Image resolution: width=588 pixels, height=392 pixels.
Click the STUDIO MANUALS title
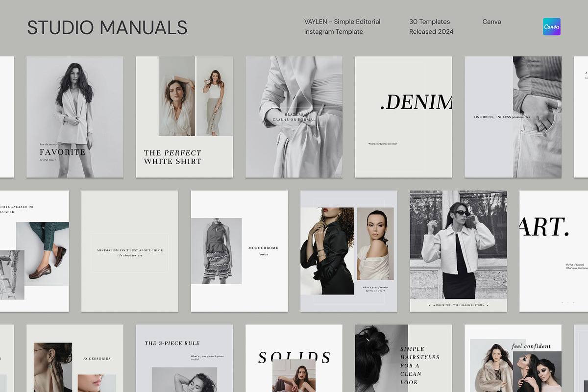[107, 27]
